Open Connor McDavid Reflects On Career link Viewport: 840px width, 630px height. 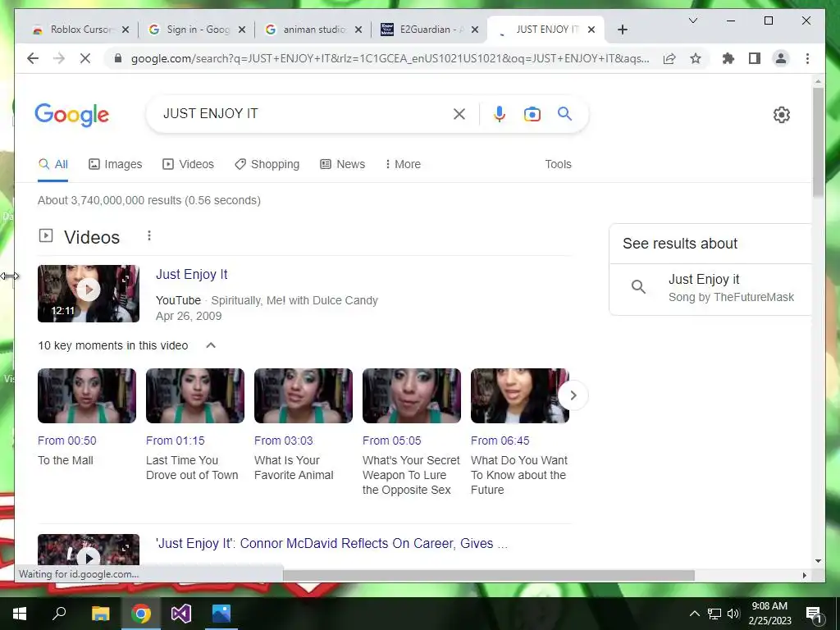pyautogui.click(x=331, y=543)
